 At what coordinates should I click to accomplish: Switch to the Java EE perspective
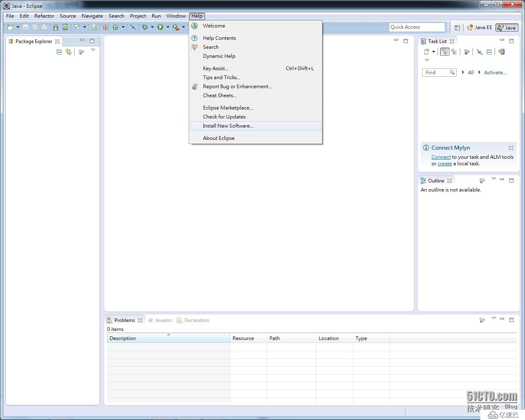pos(479,27)
